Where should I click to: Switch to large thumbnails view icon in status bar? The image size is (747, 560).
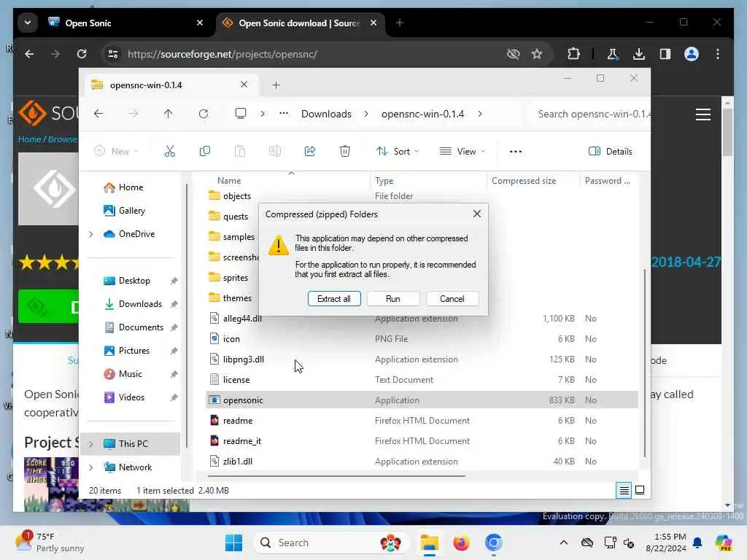coord(640,490)
